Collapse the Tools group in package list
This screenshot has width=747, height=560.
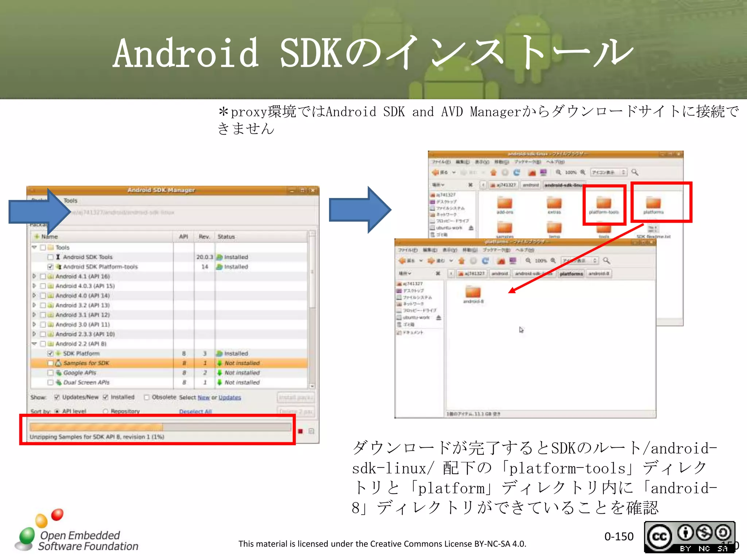click(35, 247)
